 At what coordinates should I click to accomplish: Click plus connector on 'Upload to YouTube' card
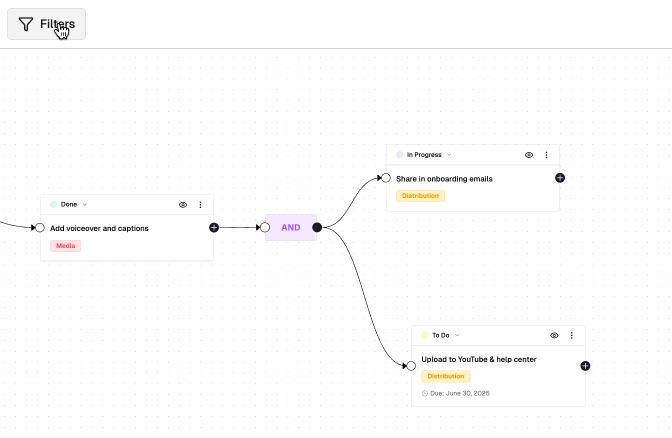(x=585, y=366)
